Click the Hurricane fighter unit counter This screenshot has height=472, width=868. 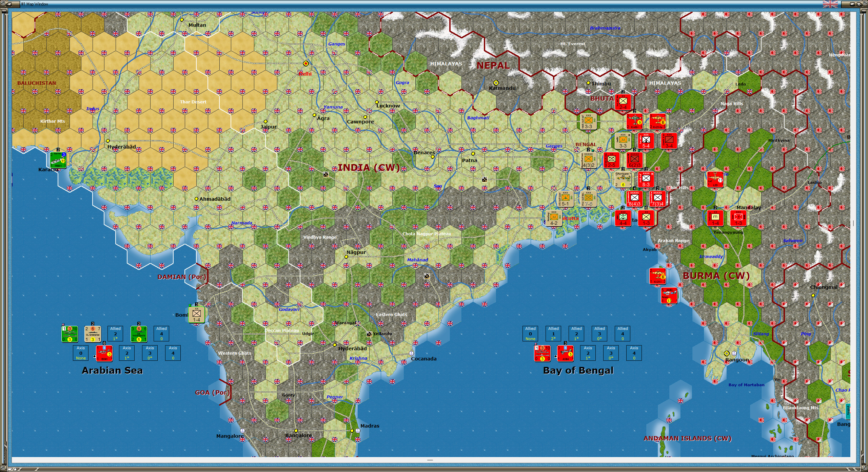[x=623, y=180]
